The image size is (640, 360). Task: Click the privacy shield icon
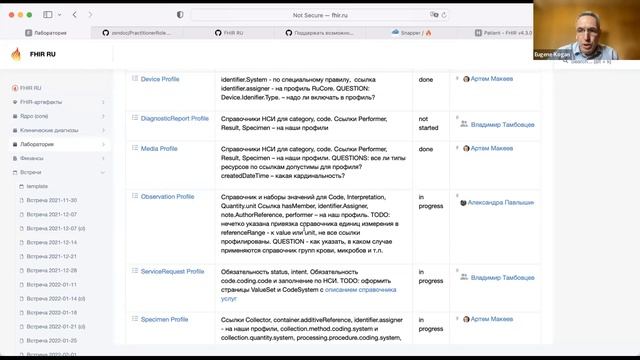click(x=180, y=15)
